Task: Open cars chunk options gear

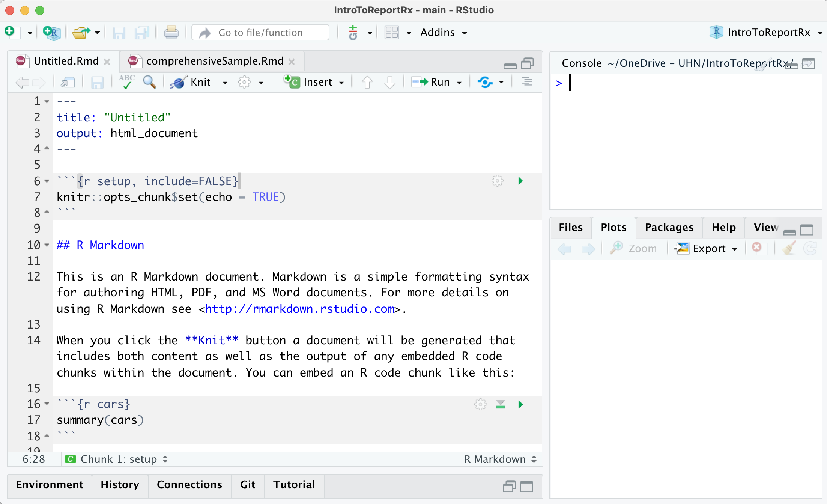Action: [x=480, y=404]
